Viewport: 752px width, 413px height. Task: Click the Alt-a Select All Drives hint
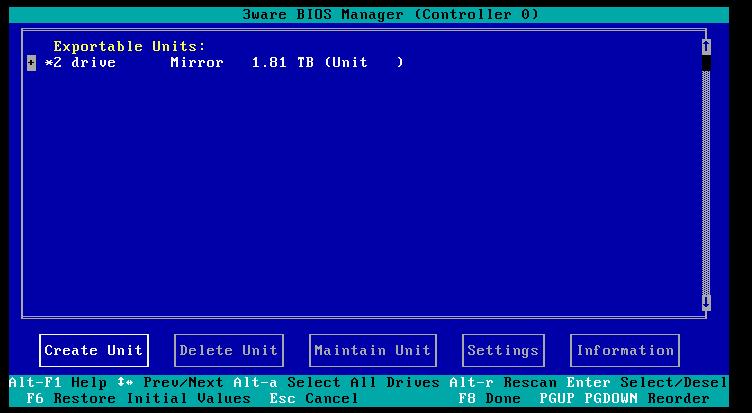pyautogui.click(x=336, y=382)
